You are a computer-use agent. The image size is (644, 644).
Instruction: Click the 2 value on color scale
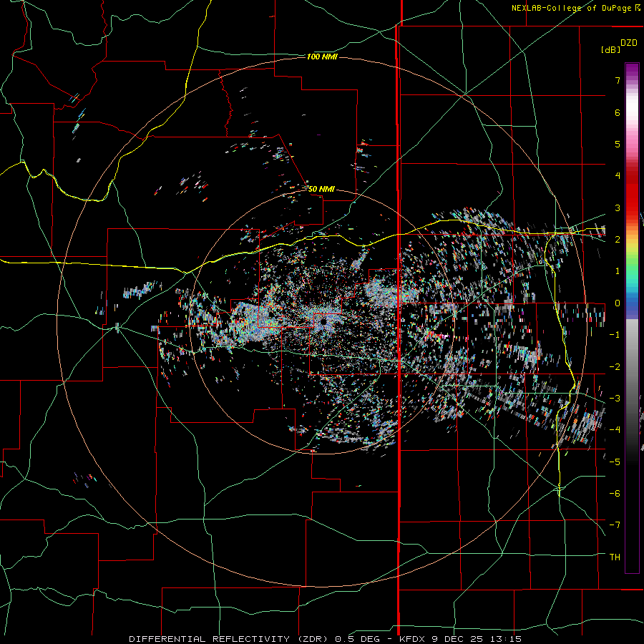pyautogui.click(x=618, y=240)
